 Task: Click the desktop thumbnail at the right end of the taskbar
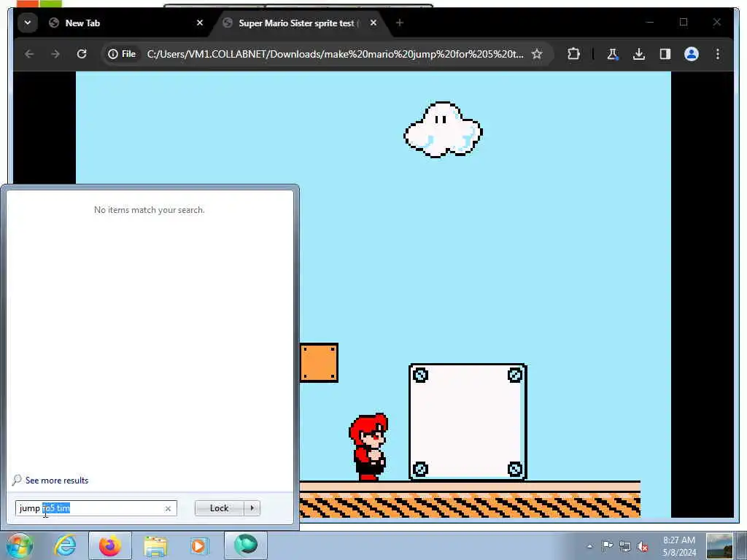tap(719, 546)
